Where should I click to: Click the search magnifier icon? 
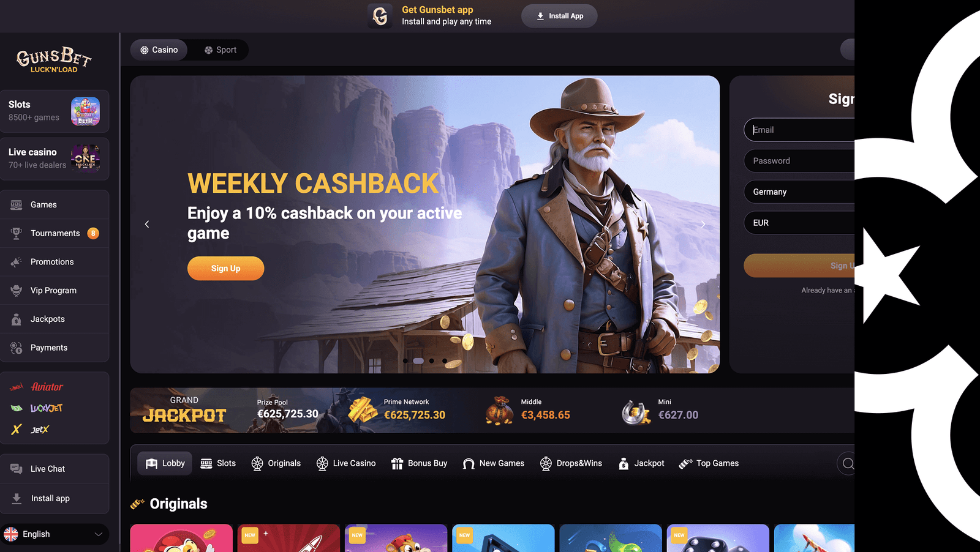848,464
